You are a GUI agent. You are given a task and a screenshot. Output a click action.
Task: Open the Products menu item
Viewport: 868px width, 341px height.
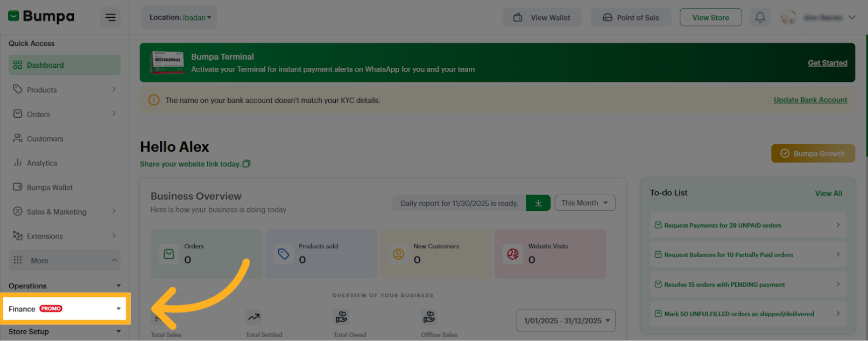click(x=65, y=90)
